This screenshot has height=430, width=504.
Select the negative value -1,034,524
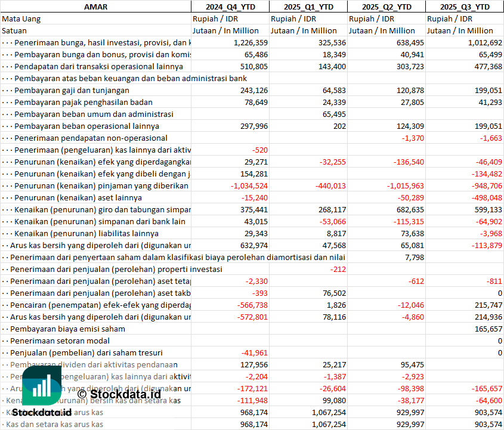point(249,185)
